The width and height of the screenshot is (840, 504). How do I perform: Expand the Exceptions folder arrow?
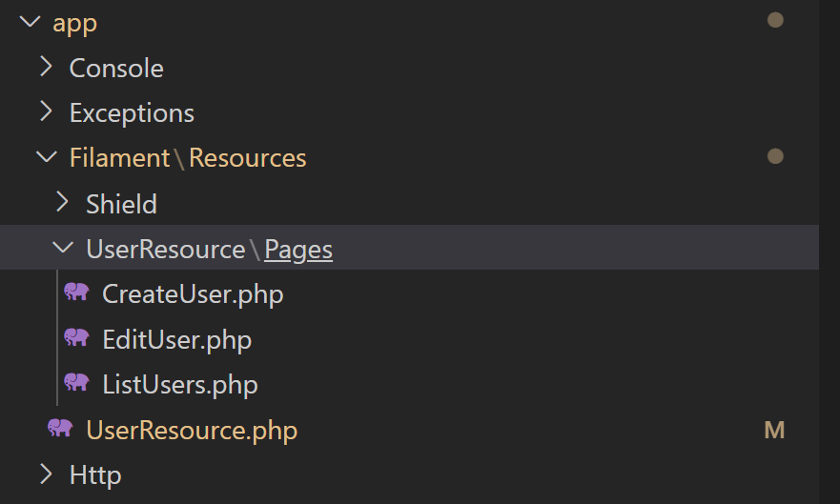47,111
